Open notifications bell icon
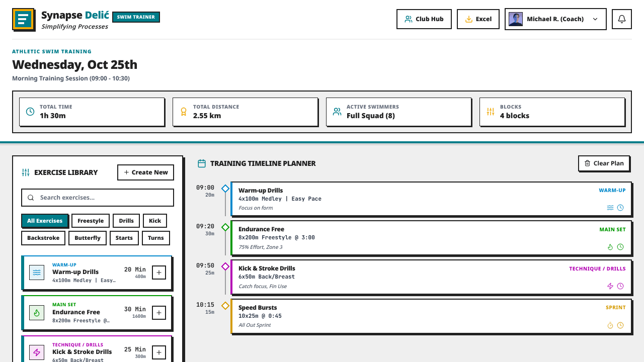The image size is (644, 362). pos(622,19)
